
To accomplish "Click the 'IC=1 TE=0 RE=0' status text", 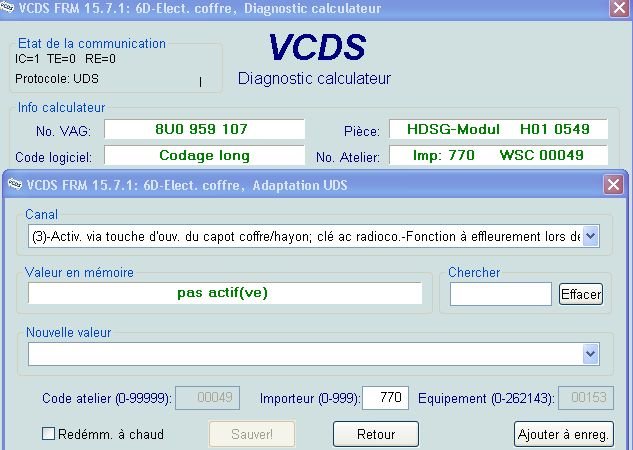I will pyautogui.click(x=65, y=59).
